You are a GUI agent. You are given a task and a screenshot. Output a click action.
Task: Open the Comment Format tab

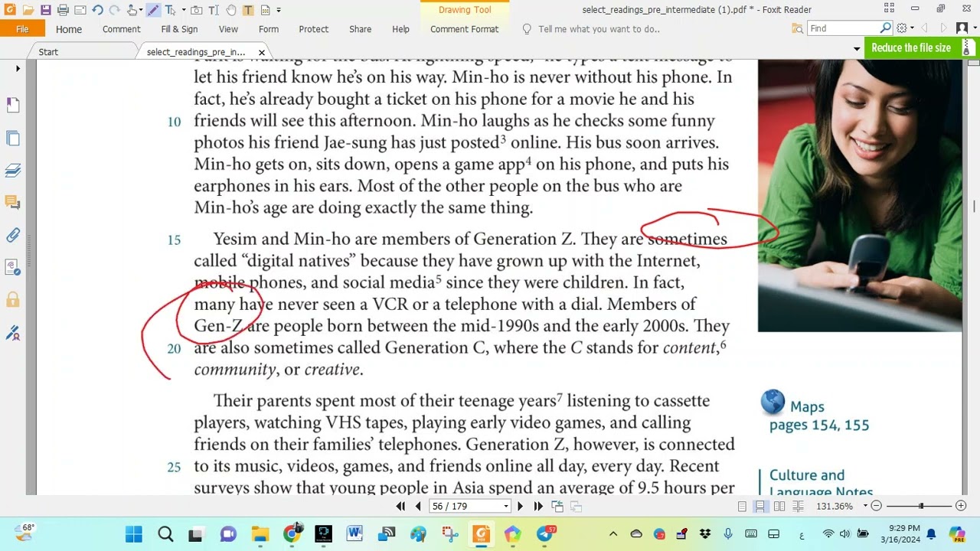(x=464, y=29)
